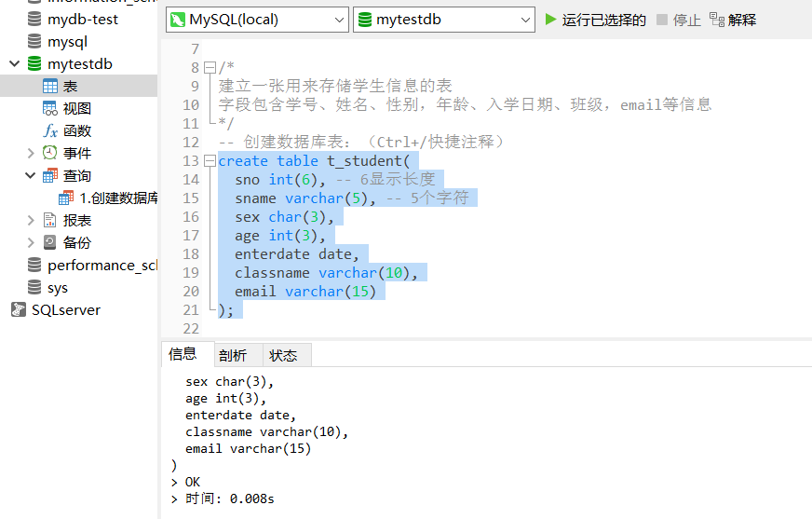812x519 pixels.
Task: Click the '> OK' result message
Action: tap(185, 482)
